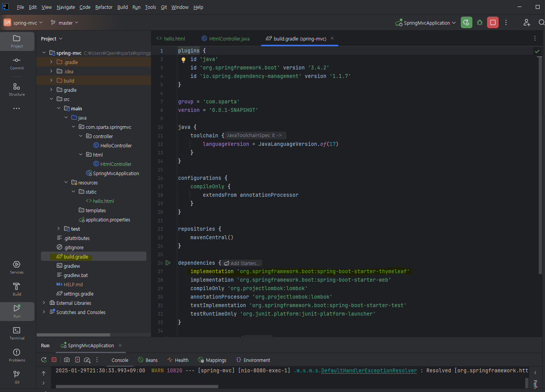
Task: Expand the .idea folder
Action: 51,71
